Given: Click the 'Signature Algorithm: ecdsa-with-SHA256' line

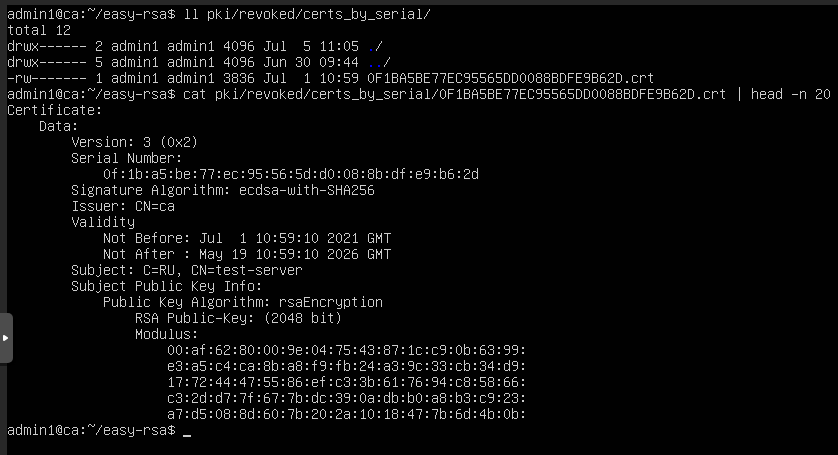Looking at the screenshot, I should 223,190.
